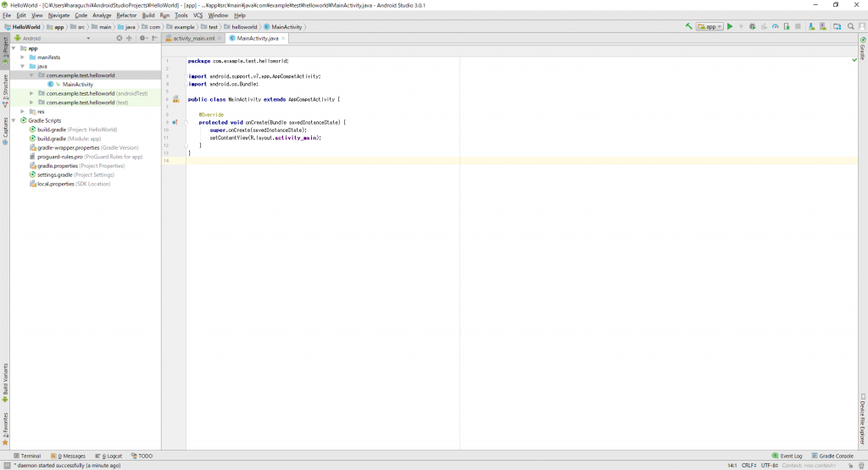
Task: Select gradle-wrapper.properties file
Action: (84, 147)
